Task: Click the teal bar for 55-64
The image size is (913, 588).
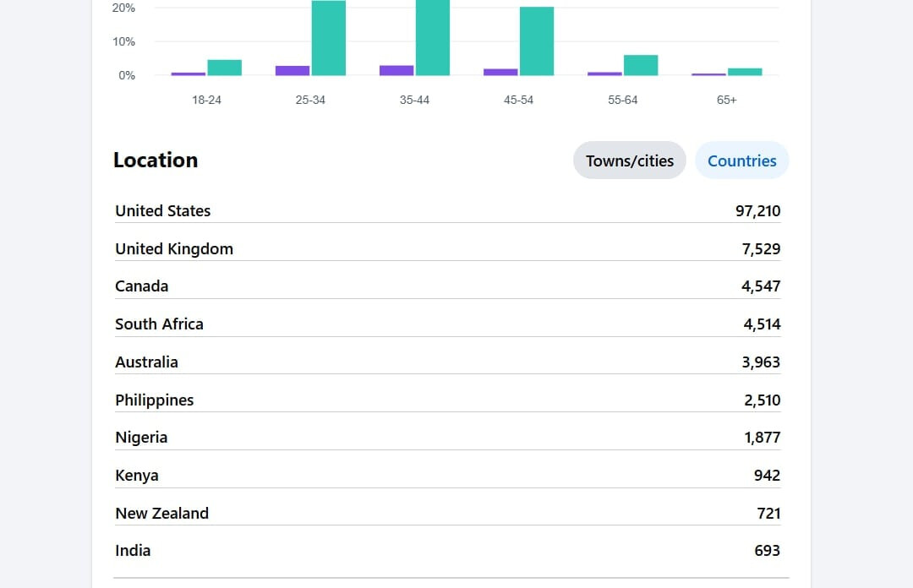Action: (x=641, y=65)
